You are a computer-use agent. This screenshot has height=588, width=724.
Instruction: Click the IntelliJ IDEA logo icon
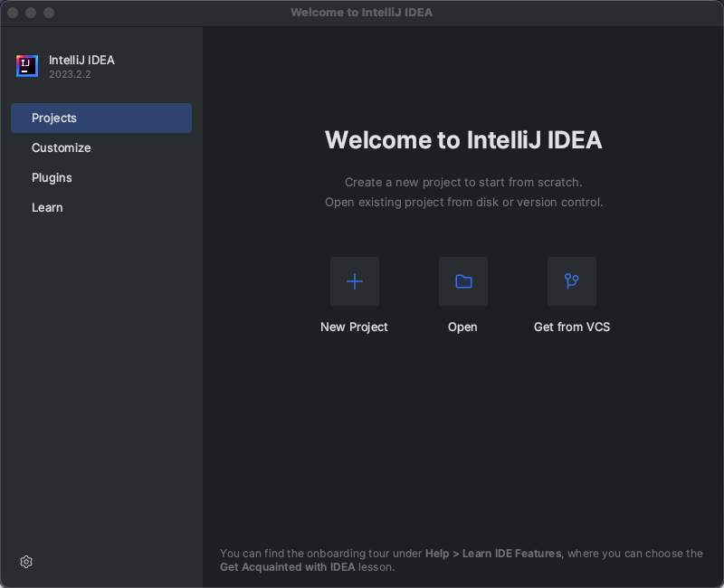27,66
